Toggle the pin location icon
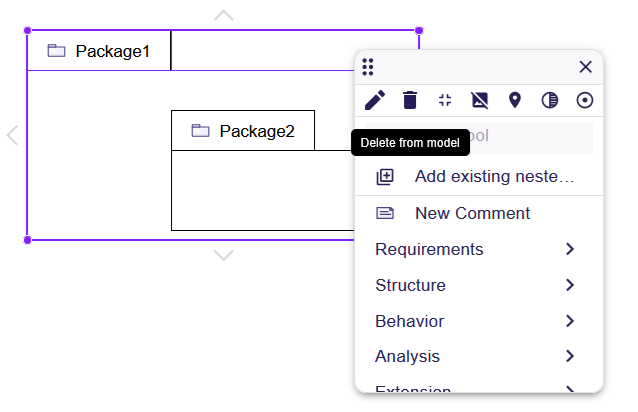The image size is (638, 412). (x=515, y=100)
